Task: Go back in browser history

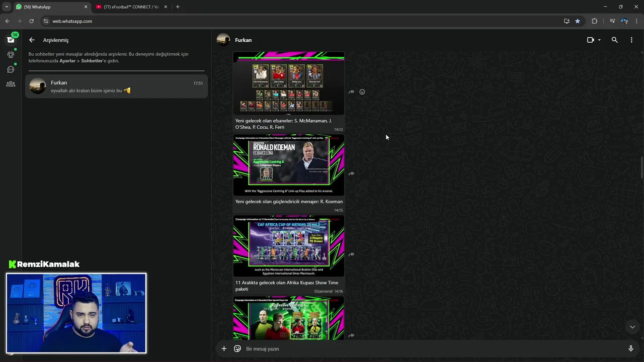Action: [x=7, y=21]
